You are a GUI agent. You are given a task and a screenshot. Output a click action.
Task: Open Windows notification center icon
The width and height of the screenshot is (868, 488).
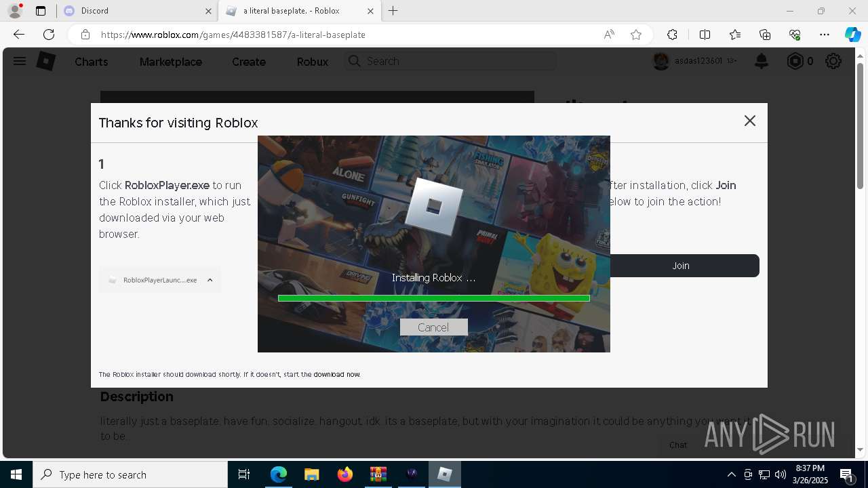coord(846,474)
